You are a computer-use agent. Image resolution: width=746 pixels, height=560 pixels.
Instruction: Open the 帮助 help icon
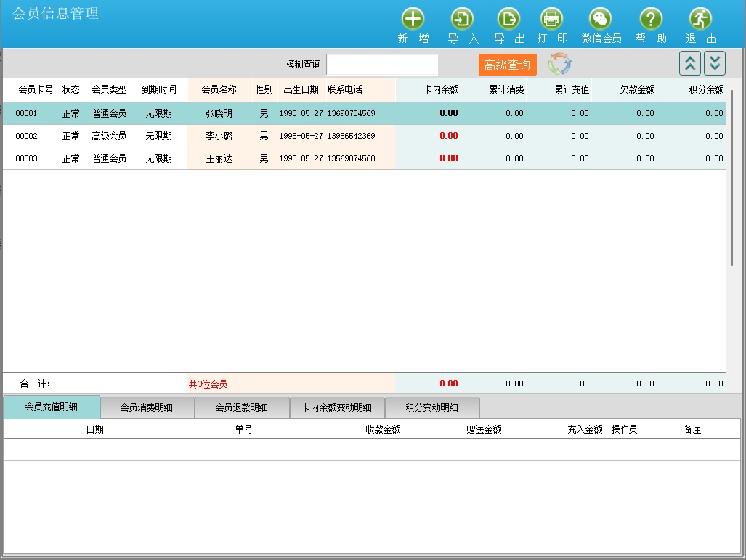pyautogui.click(x=650, y=20)
